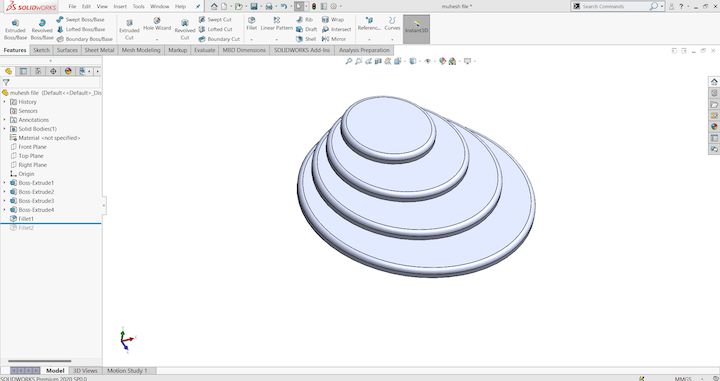The image size is (720, 381).
Task: Click the Zoom to Fit magnifier icon
Action: click(x=349, y=61)
